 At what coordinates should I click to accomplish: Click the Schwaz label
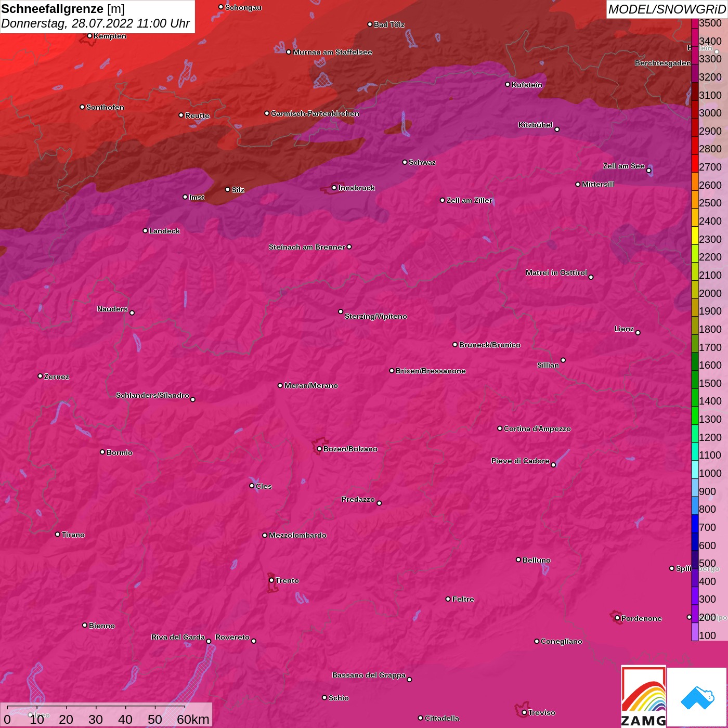[x=422, y=162]
